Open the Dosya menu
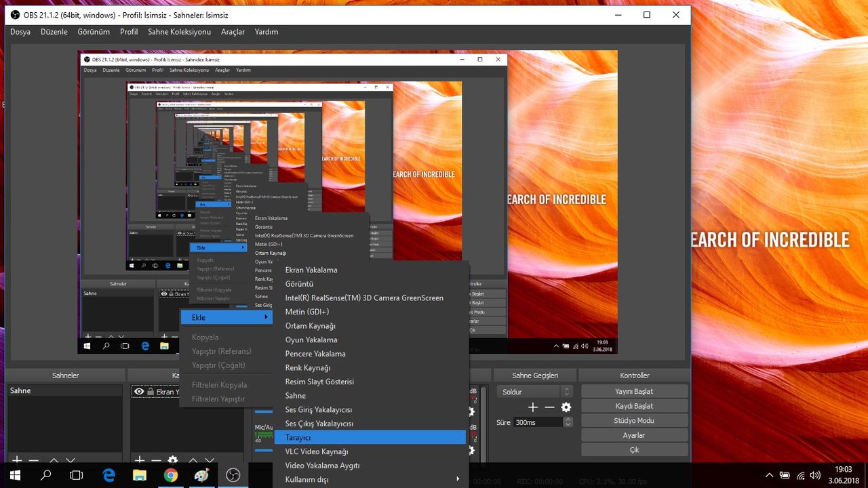This screenshot has height=488, width=868. coord(20,32)
